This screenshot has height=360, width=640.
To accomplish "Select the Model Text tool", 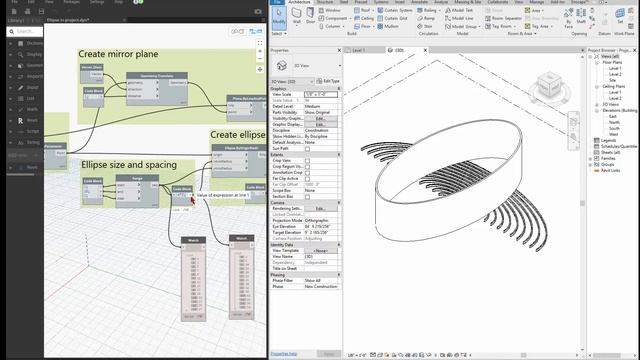I will click(459, 10).
